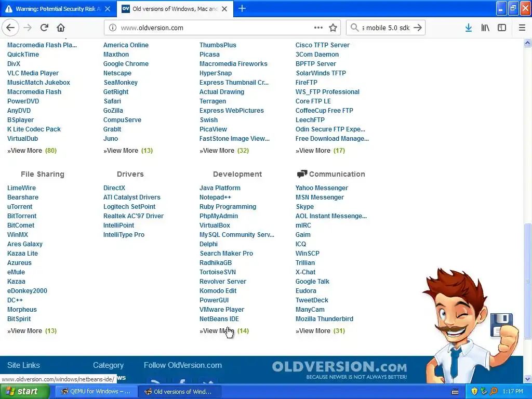
Task: Open the downloads arrow icon
Action: click(469, 28)
